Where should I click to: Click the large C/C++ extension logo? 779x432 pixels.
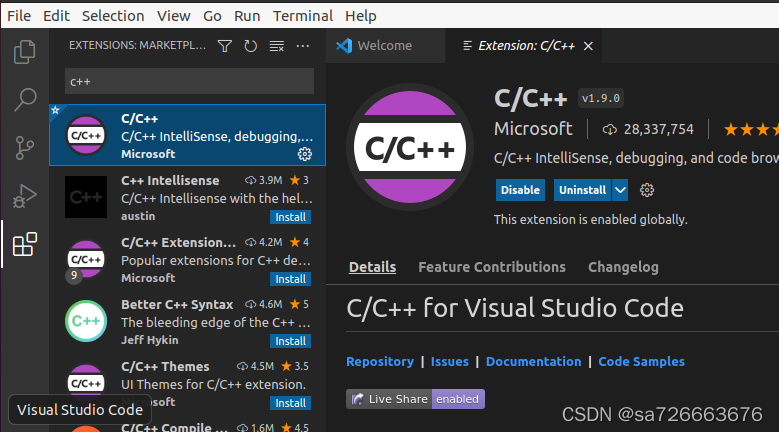[410, 147]
